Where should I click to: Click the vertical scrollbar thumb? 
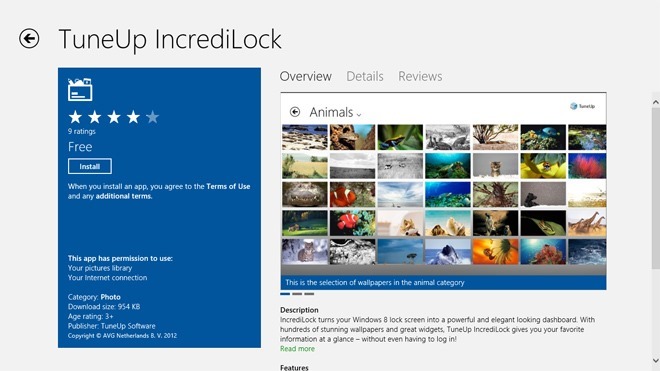[655, 187]
